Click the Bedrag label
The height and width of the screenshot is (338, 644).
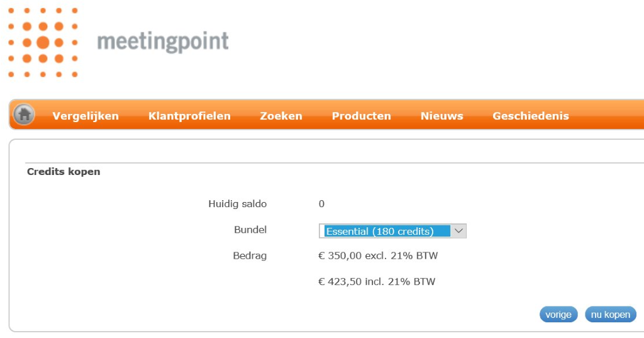click(250, 256)
